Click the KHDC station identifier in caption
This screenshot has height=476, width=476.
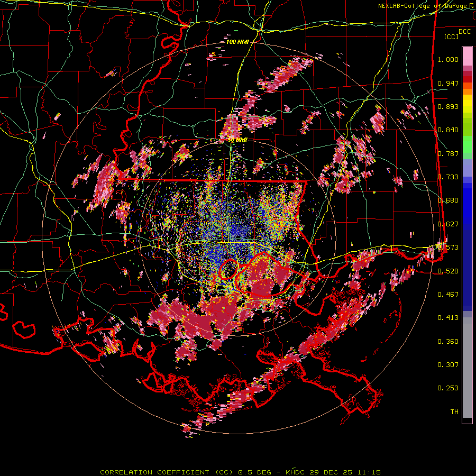coord(296,472)
